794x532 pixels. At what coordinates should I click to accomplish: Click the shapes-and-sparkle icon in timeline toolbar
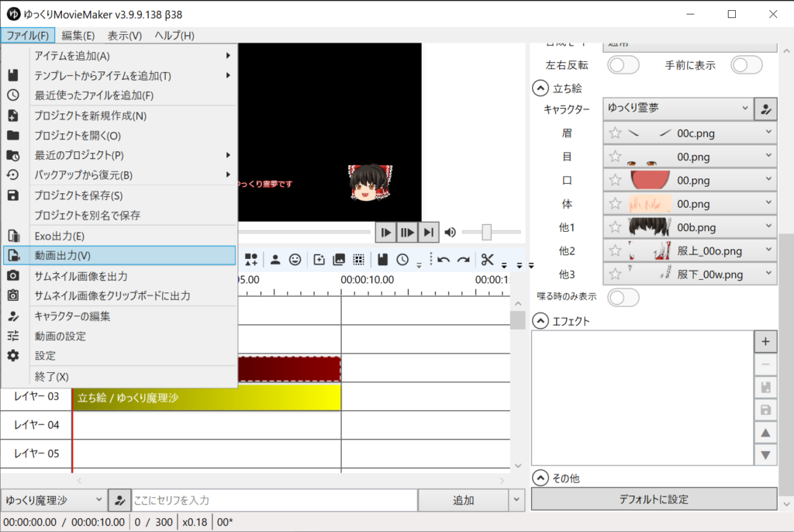(x=251, y=260)
